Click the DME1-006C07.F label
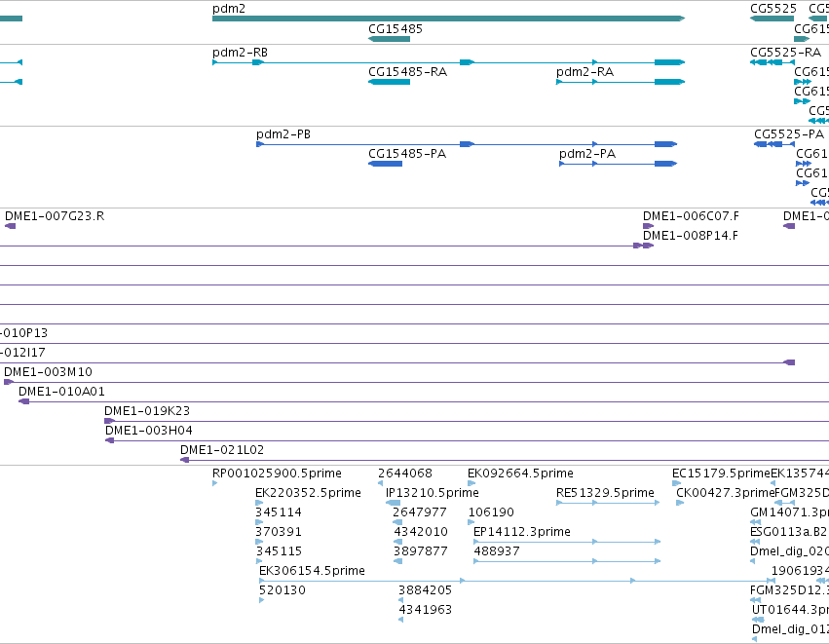Viewport: 829px width, 644px height. (x=691, y=216)
